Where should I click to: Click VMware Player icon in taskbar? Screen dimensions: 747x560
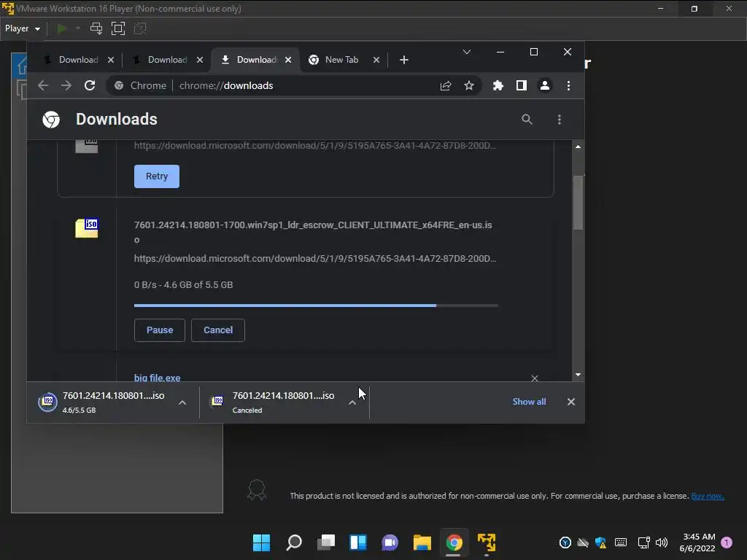point(487,542)
